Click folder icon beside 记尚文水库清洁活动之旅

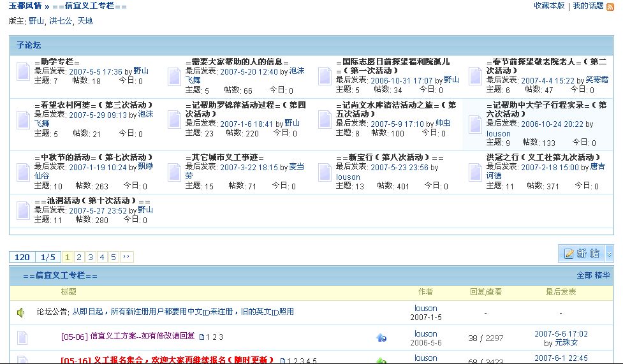[x=325, y=120]
